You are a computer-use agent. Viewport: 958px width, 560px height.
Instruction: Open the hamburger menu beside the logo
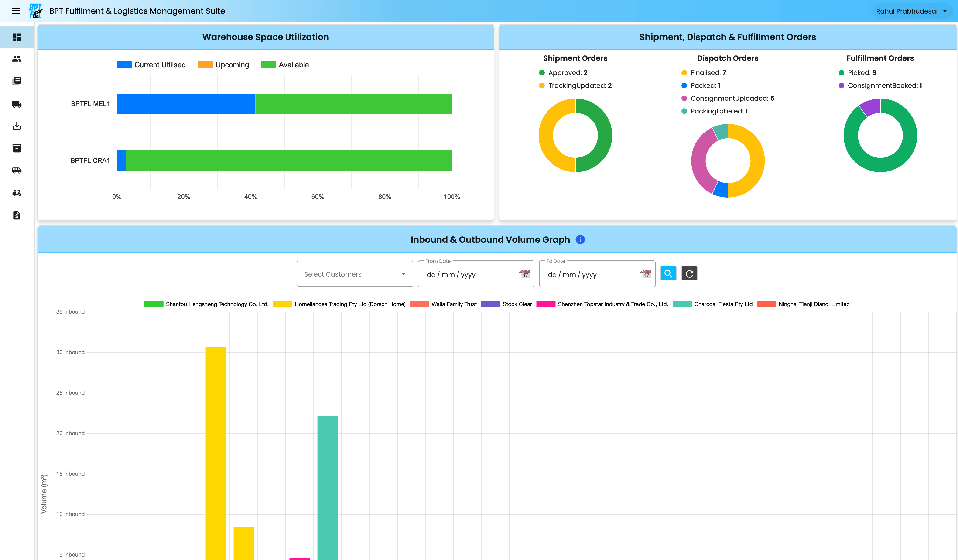16,11
